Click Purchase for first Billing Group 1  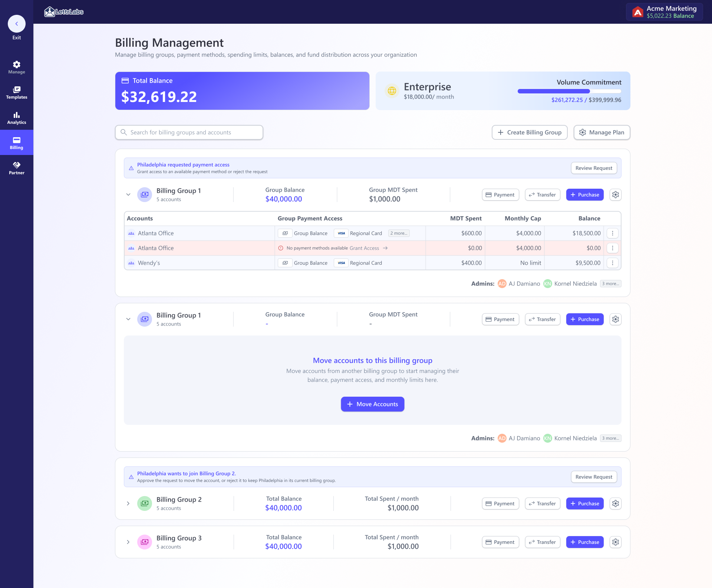tap(585, 195)
